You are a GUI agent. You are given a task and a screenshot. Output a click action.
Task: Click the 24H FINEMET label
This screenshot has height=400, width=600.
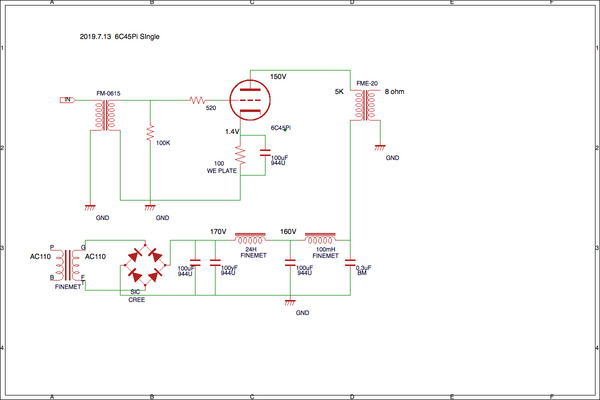click(x=254, y=253)
